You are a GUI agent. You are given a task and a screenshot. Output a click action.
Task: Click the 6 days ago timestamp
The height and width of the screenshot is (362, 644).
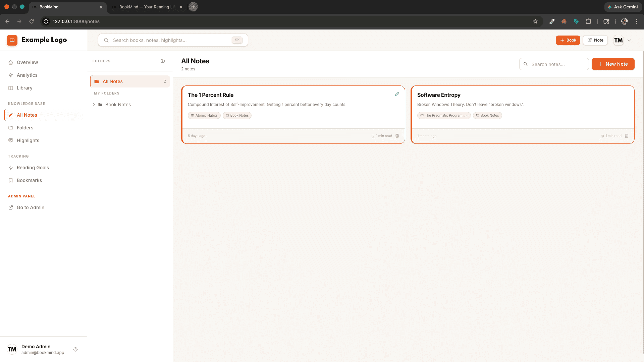(197, 136)
